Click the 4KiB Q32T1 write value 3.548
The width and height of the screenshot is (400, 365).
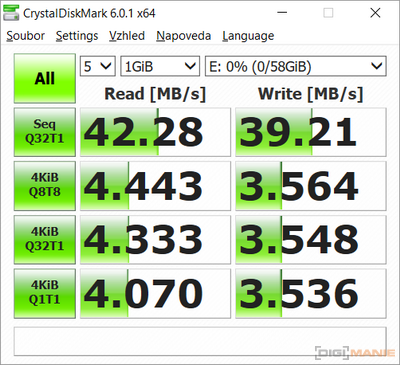coord(311,240)
